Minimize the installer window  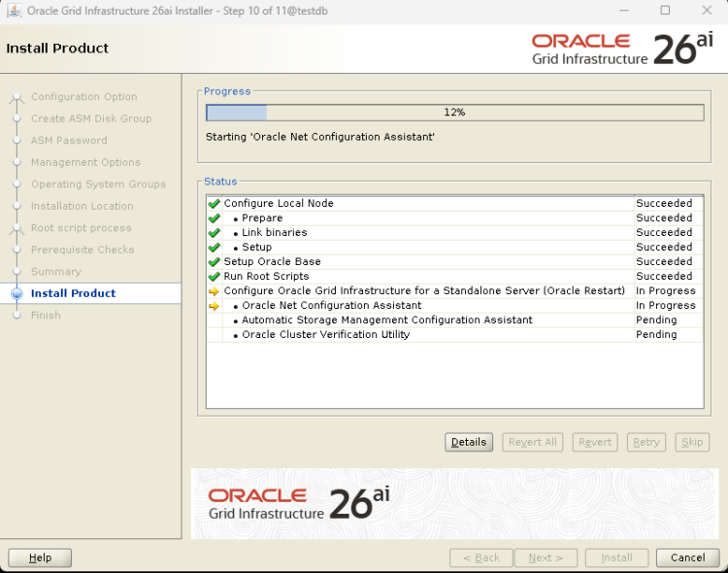click(x=624, y=11)
